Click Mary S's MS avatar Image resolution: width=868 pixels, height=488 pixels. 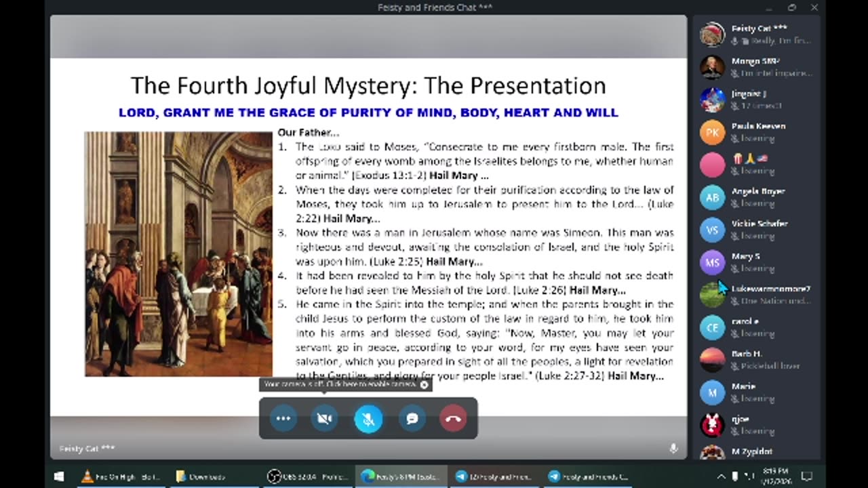point(712,262)
